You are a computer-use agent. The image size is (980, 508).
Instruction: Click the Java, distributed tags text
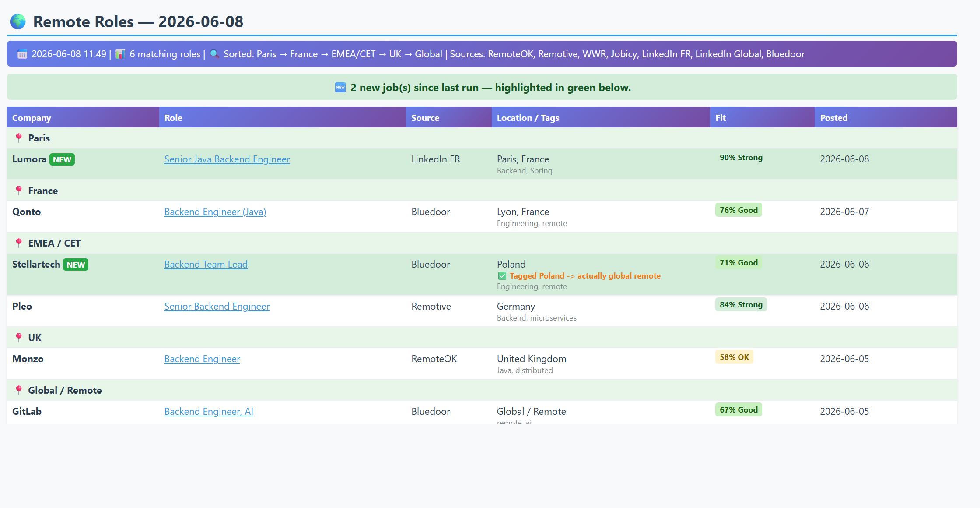click(x=525, y=370)
